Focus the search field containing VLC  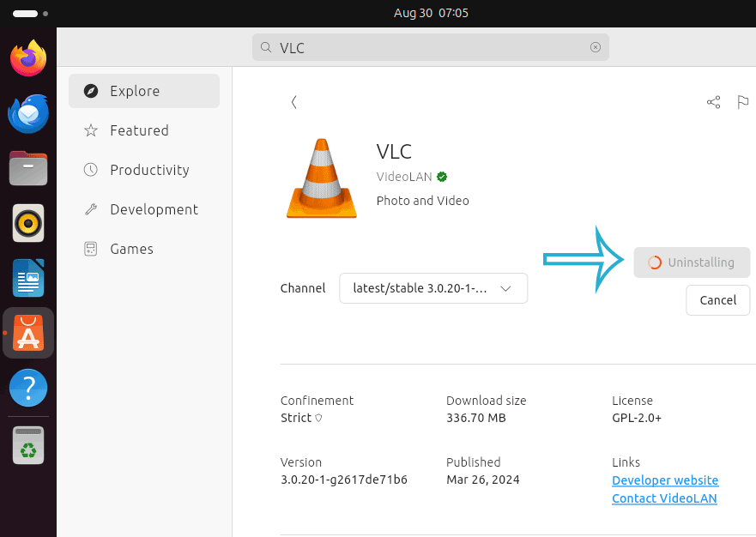(x=431, y=47)
